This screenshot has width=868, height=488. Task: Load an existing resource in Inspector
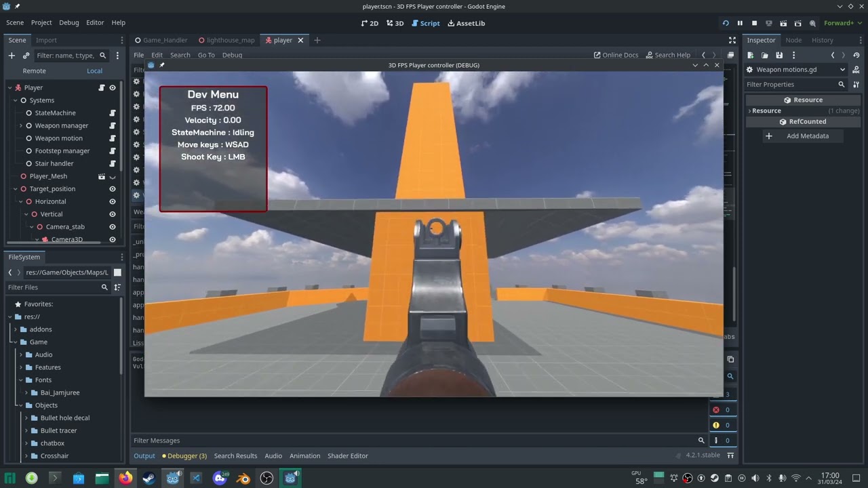765,55
